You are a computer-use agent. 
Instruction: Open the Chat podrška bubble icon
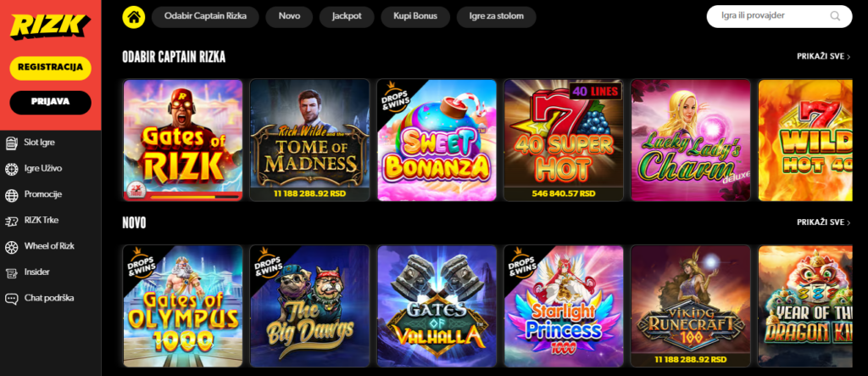click(x=11, y=299)
